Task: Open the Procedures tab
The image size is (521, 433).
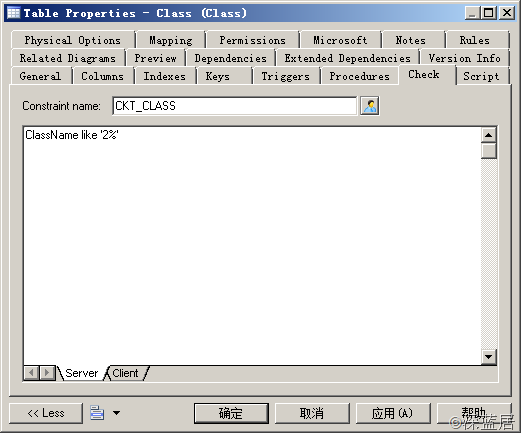Action: 360,76
